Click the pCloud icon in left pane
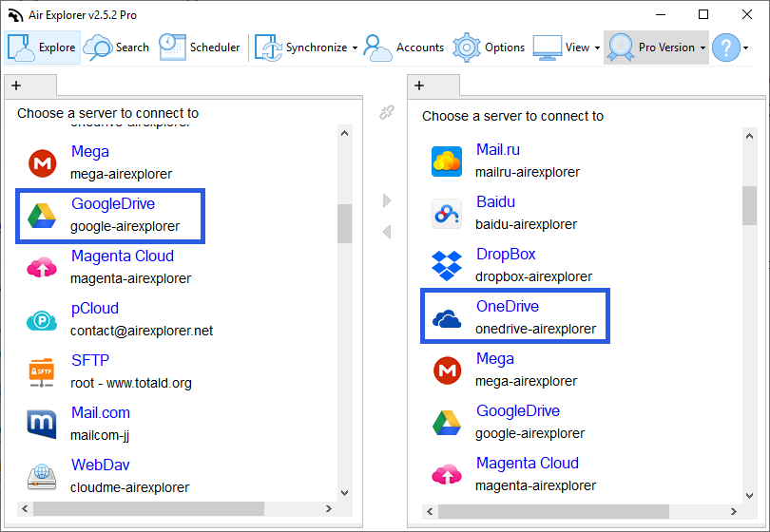Viewport: 770px width, 532px height. tap(42, 320)
